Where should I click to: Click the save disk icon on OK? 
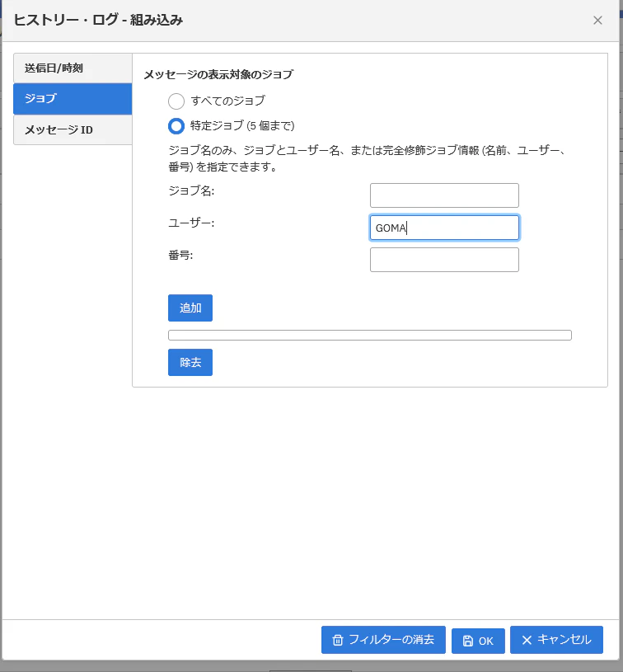468,641
